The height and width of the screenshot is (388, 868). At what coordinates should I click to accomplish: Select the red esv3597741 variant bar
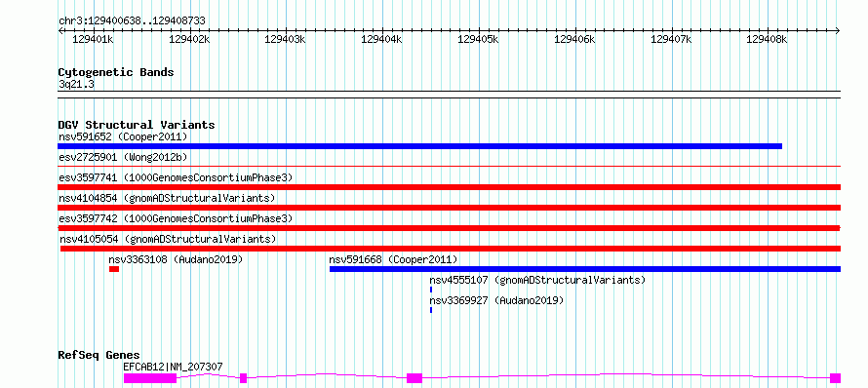[450, 187]
